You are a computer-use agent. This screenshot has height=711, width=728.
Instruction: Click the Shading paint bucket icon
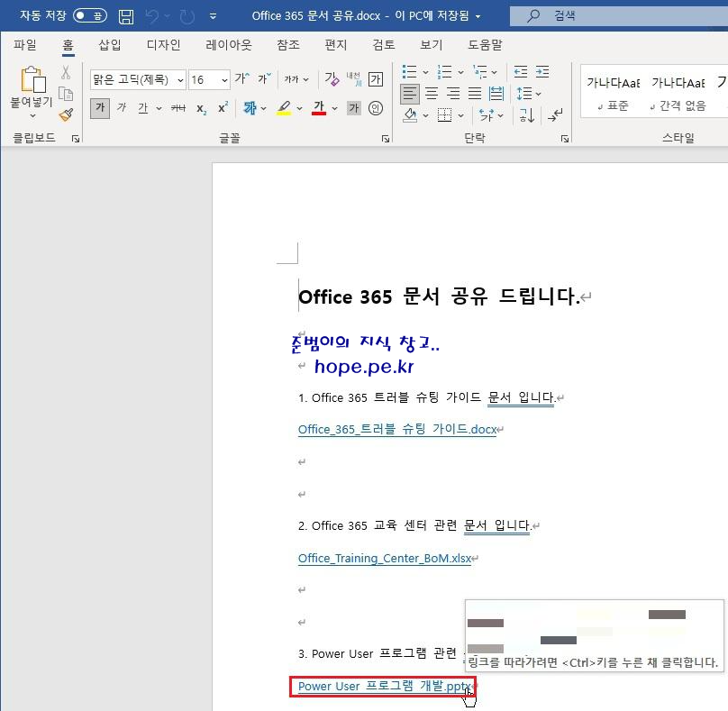tap(409, 115)
